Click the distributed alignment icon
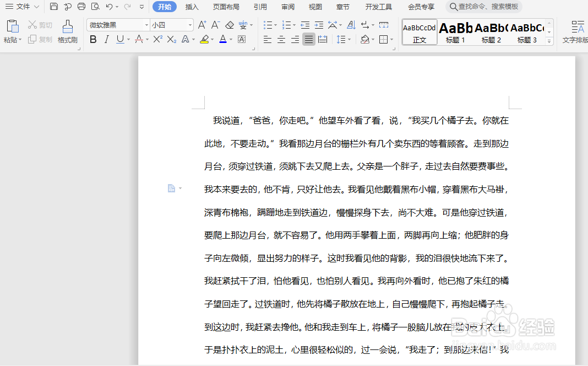Screen dimensions: 588x366 323,39
